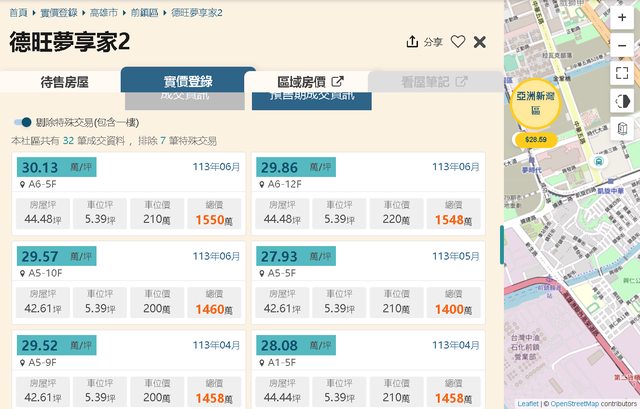The height and width of the screenshot is (409, 640).
Task: Toggle exclude special transactions switch
Action: coord(22,122)
